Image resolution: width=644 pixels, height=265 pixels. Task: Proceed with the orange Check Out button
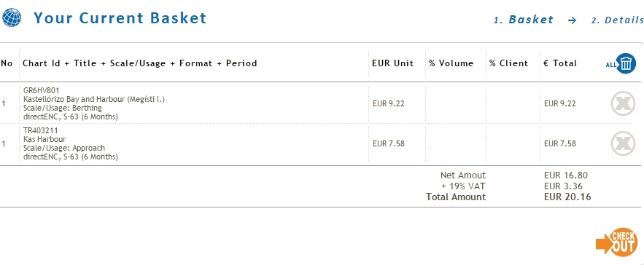[617, 242]
